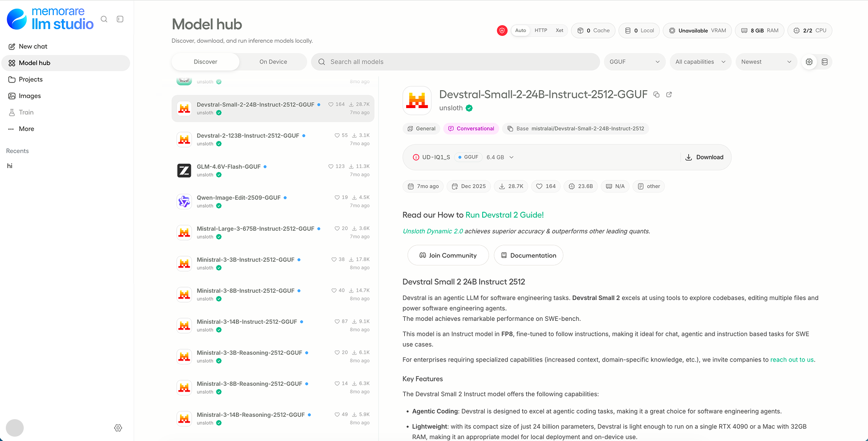Focus the Search all models field
The height and width of the screenshot is (441, 868).
pyautogui.click(x=456, y=62)
